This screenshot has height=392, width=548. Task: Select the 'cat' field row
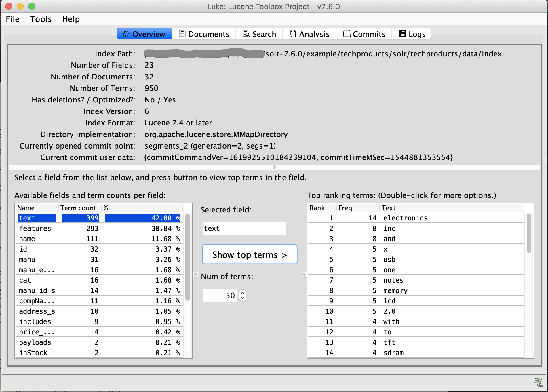coord(100,280)
